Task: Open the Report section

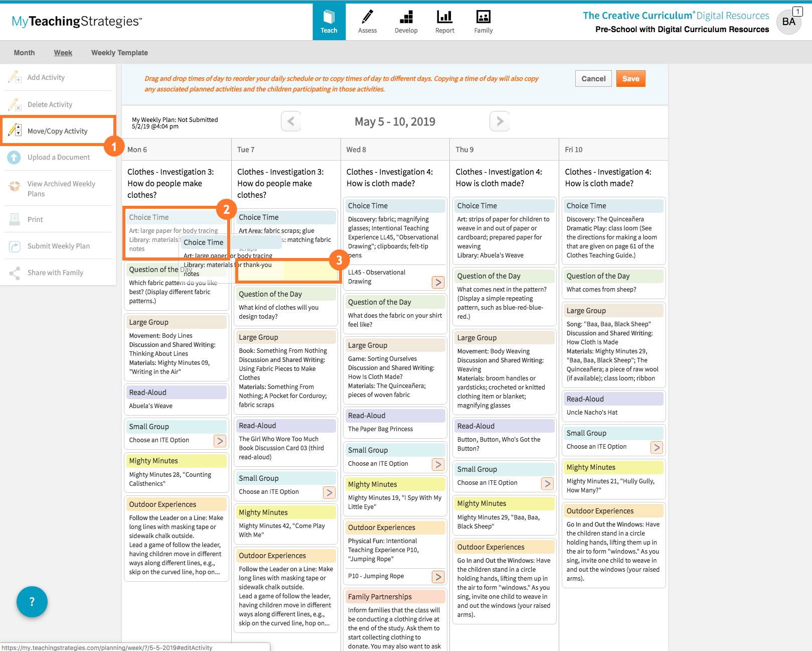Action: [444, 21]
